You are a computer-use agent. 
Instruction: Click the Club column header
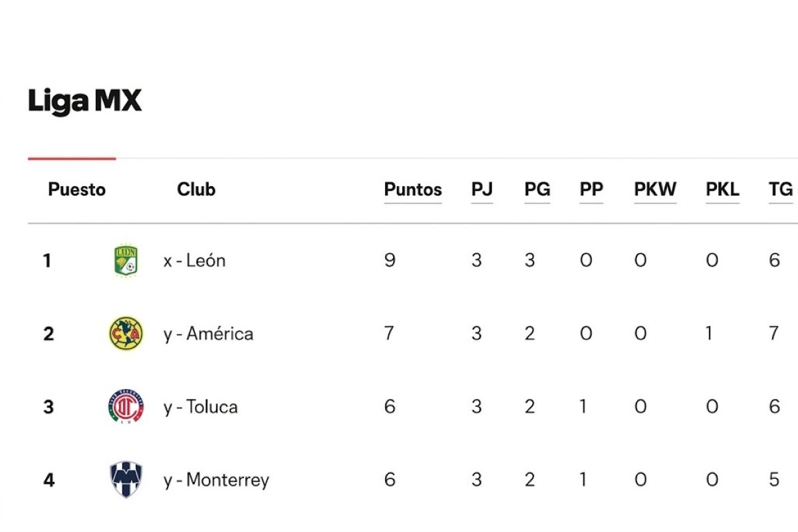pos(196,190)
